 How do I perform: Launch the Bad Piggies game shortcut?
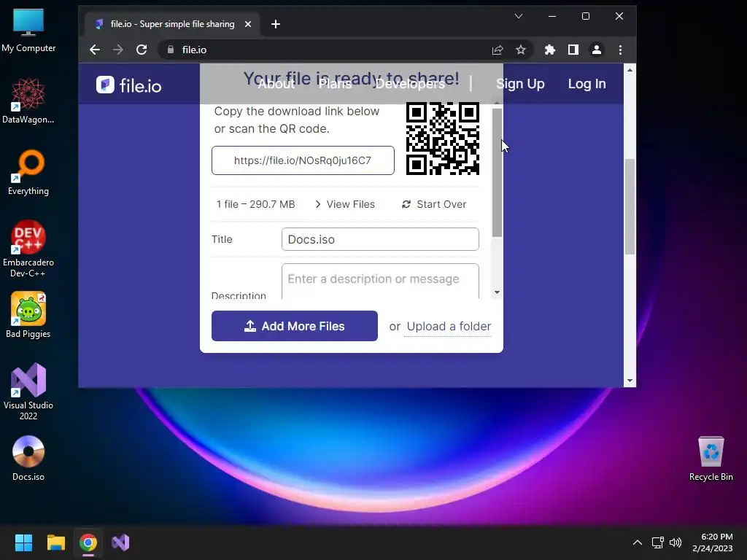pyautogui.click(x=28, y=315)
